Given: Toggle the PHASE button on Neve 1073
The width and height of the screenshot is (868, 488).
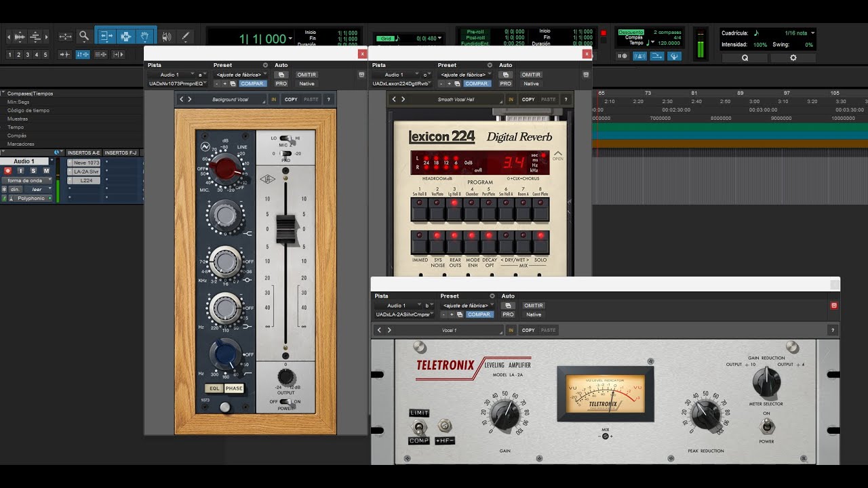Looking at the screenshot, I should coord(234,388).
